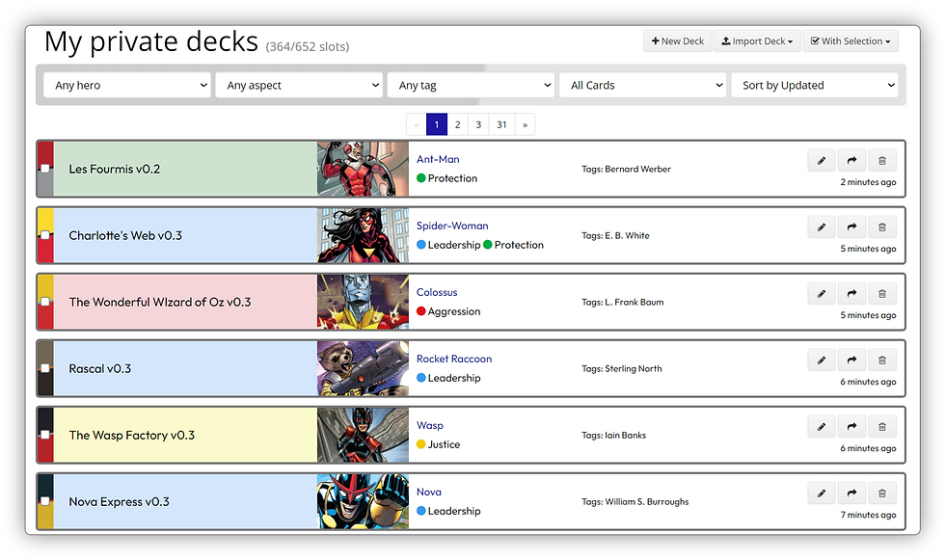Open The Wonderful WIzard of Oz deck name
This screenshot has width=945, height=560.
point(160,303)
